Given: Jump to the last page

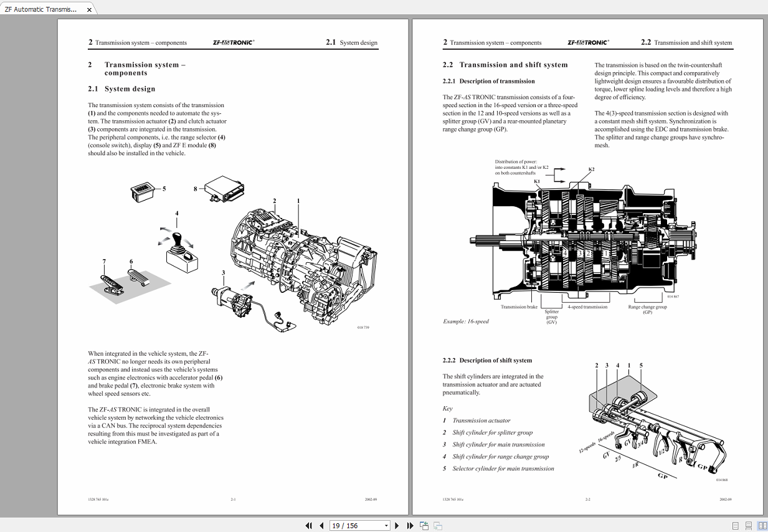Looking at the screenshot, I should 410,526.
